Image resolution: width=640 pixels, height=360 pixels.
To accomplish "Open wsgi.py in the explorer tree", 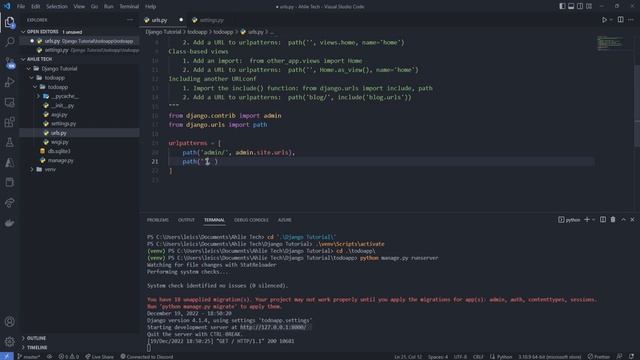I will point(60,142).
